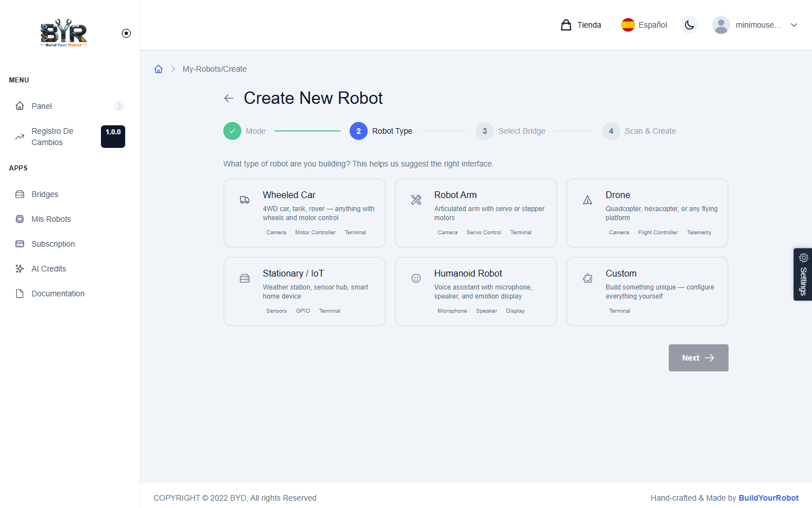The height and width of the screenshot is (508, 812).
Task: Click the AI Credits sparkle icon
Action: click(20, 269)
